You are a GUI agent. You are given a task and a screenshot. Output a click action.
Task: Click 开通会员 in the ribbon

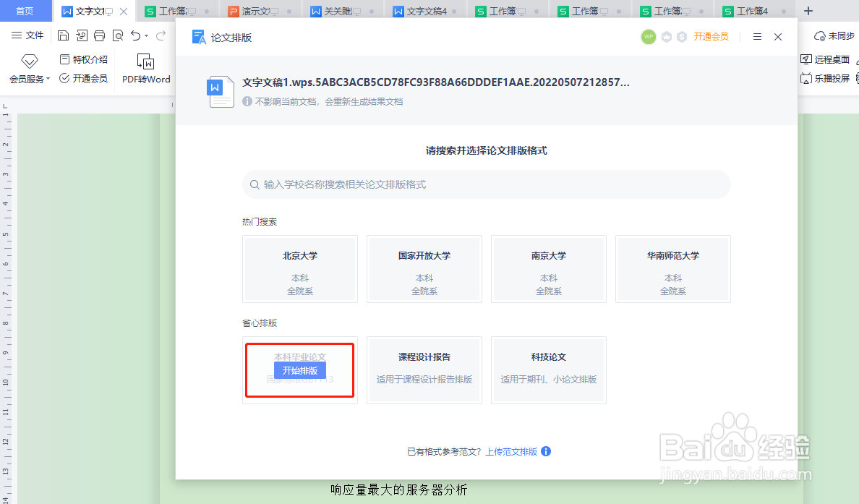click(x=84, y=78)
